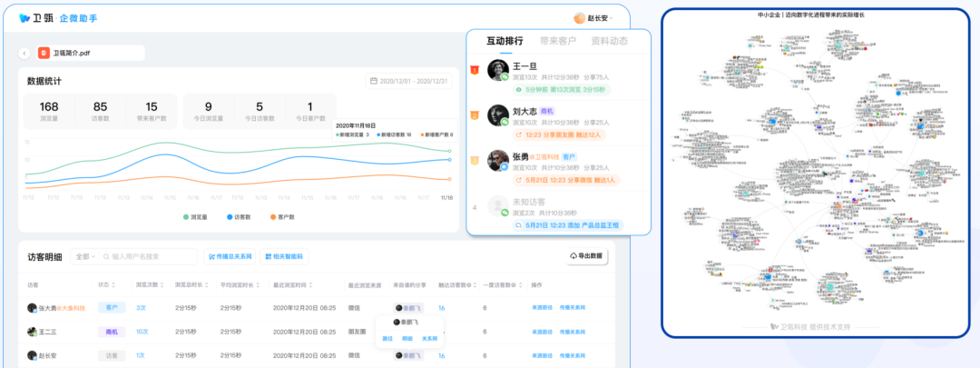Click the 相关智能码 button
The height and width of the screenshot is (368, 980).
pyautogui.click(x=283, y=256)
